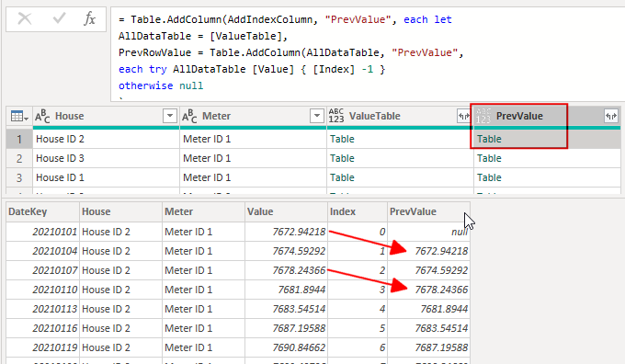The width and height of the screenshot is (625, 364).
Task: Click the 'House ID 2' cell in row 1
Action: click(x=106, y=139)
